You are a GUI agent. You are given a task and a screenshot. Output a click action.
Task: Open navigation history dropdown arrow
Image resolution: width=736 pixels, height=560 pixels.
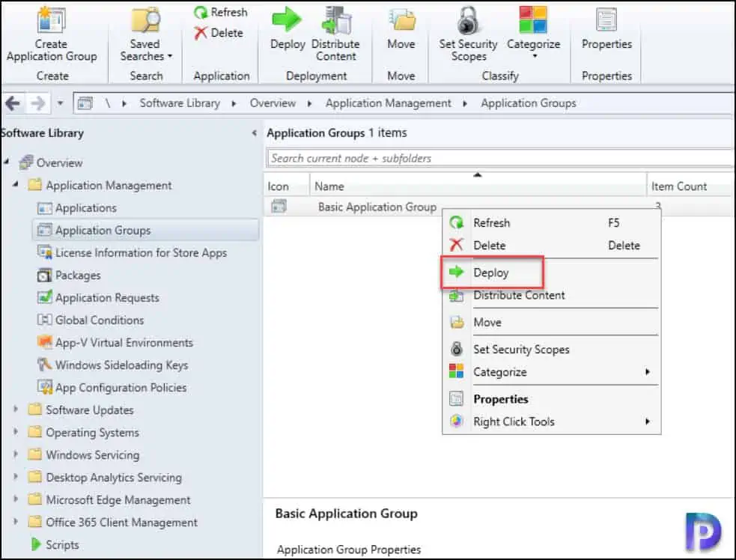[60, 103]
